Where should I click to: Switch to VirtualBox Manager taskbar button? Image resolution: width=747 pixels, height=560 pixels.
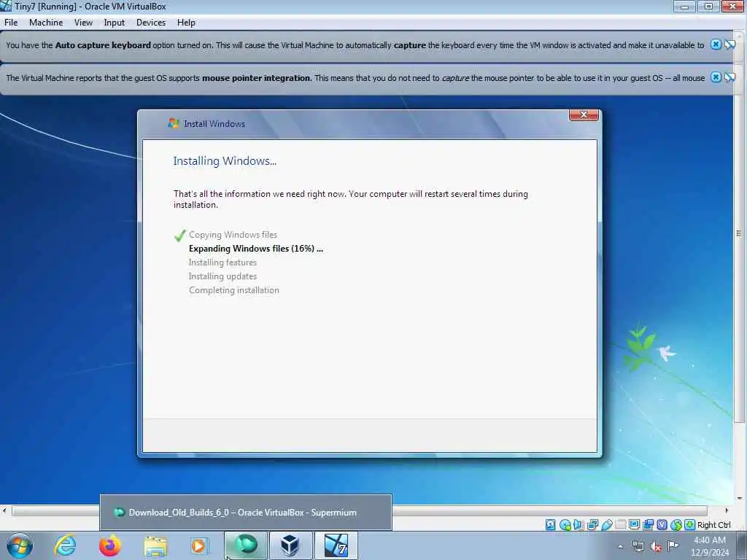(x=290, y=545)
